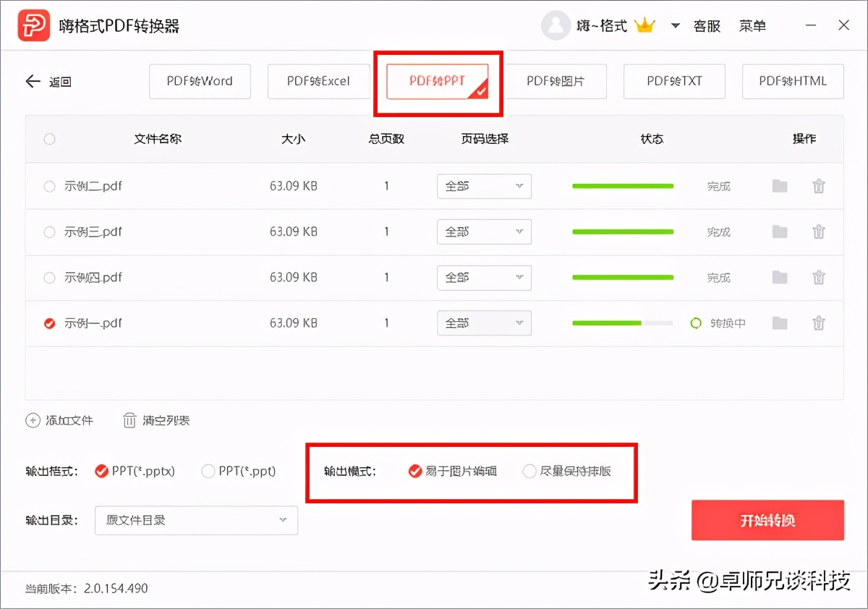Select the 示例三.pdf row checkbox
868x609 pixels.
pyautogui.click(x=49, y=231)
